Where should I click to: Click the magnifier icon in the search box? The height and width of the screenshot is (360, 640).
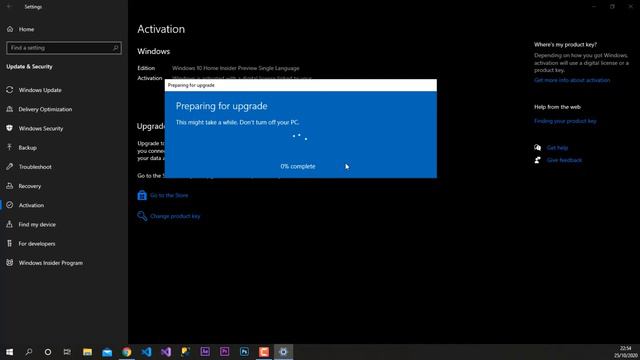pyautogui.click(x=116, y=48)
